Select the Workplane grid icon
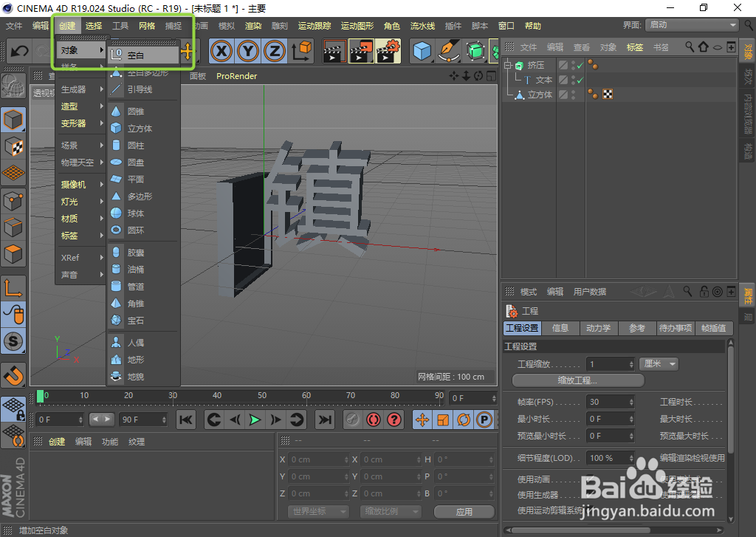The width and height of the screenshot is (756, 537). coord(13,173)
